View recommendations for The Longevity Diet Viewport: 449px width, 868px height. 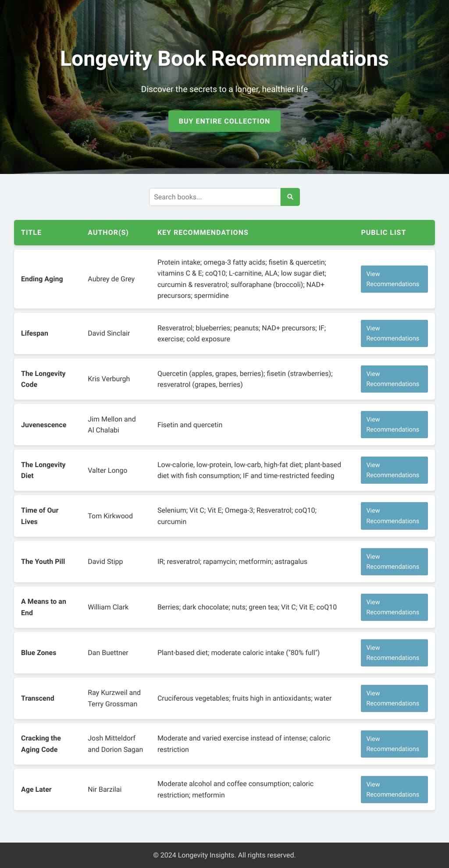click(394, 470)
